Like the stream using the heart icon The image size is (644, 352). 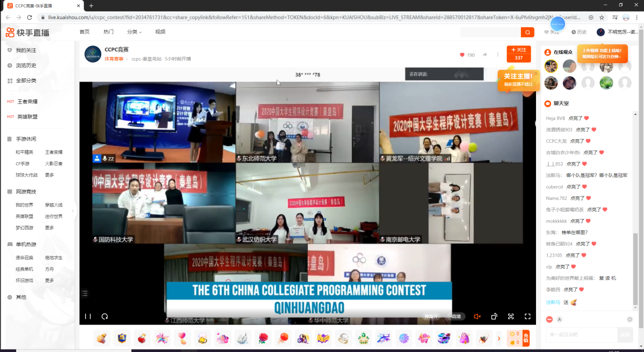pos(462,55)
